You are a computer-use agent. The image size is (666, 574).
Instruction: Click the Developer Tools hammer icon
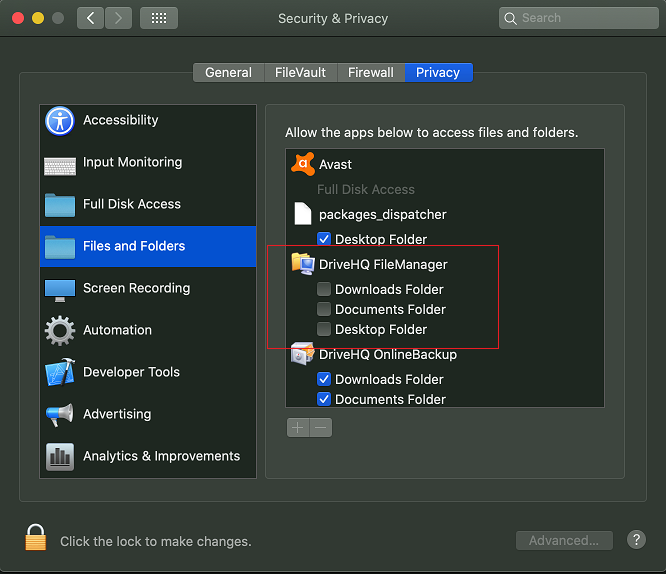pos(60,372)
